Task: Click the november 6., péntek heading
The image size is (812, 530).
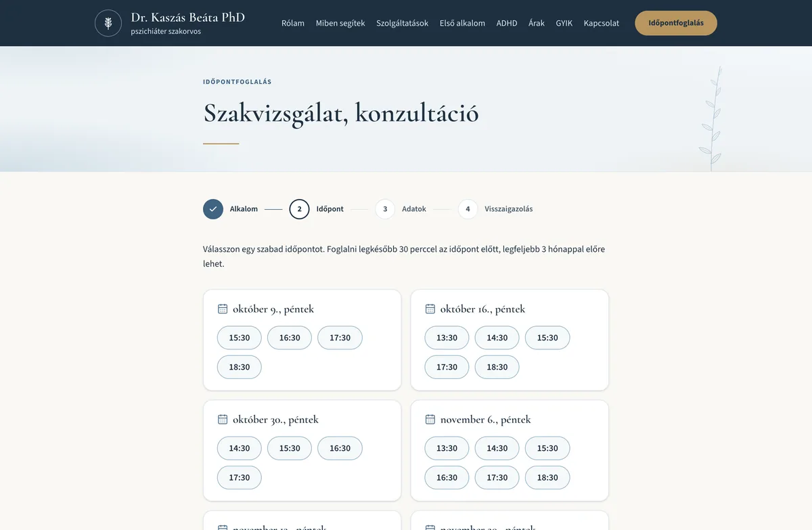Action: click(486, 420)
